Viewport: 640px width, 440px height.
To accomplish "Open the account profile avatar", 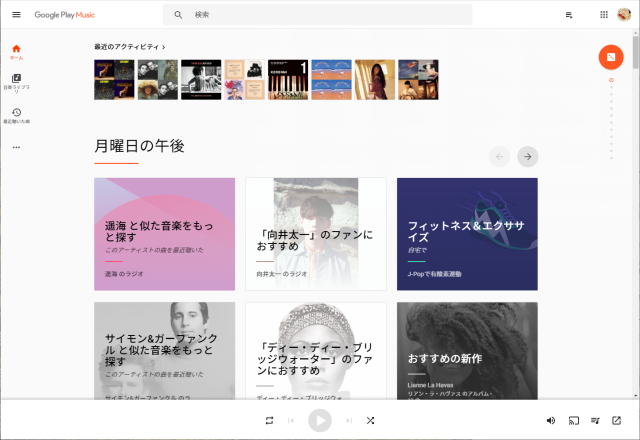I will [624, 15].
